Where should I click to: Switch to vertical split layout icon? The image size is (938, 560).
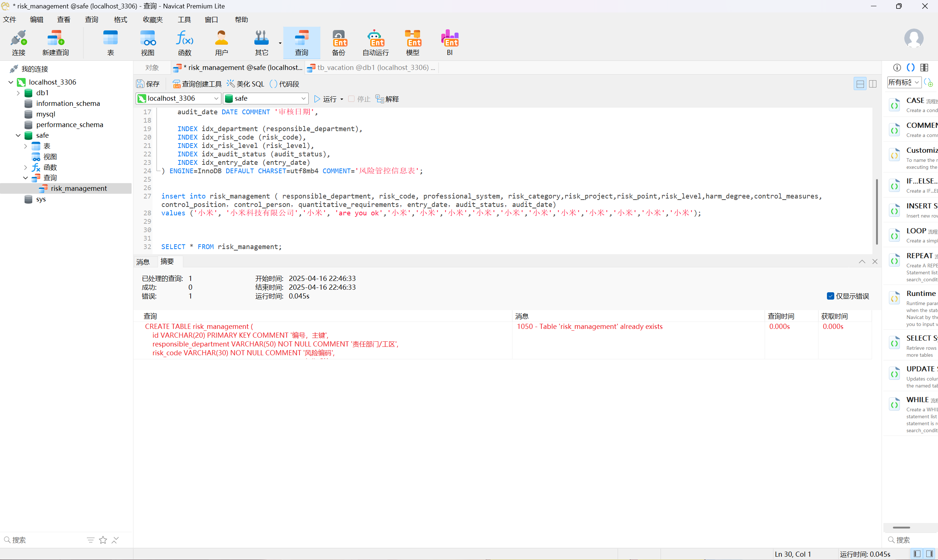click(x=873, y=84)
